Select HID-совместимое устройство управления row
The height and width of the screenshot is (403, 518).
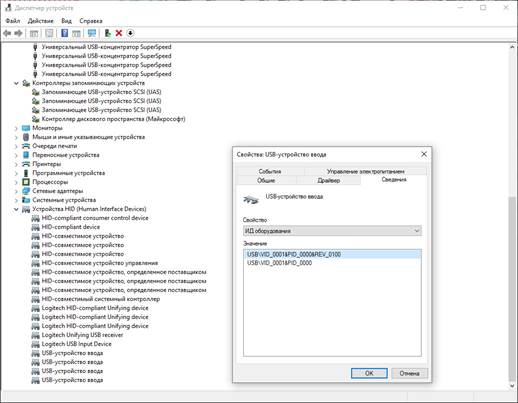coord(100,263)
